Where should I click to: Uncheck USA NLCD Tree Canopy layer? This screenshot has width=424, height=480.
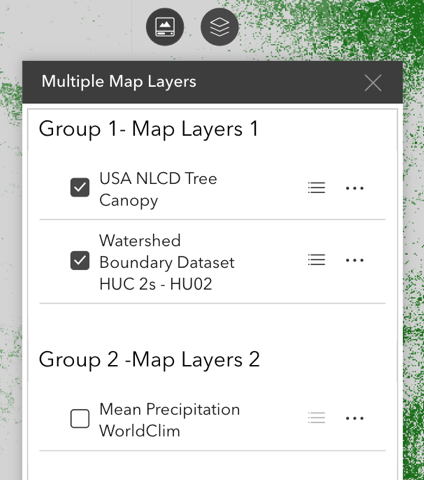point(80,187)
